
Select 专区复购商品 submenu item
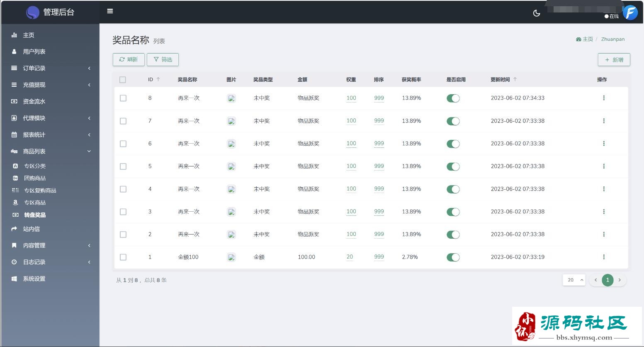tap(50, 191)
